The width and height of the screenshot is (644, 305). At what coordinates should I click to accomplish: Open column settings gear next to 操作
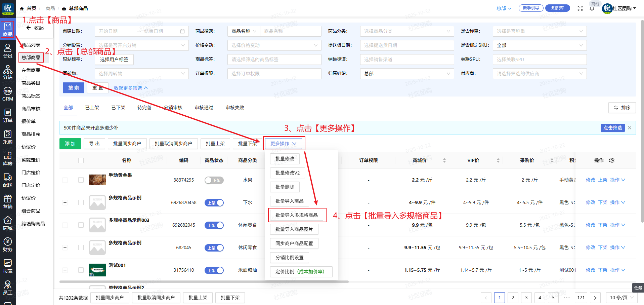click(612, 160)
